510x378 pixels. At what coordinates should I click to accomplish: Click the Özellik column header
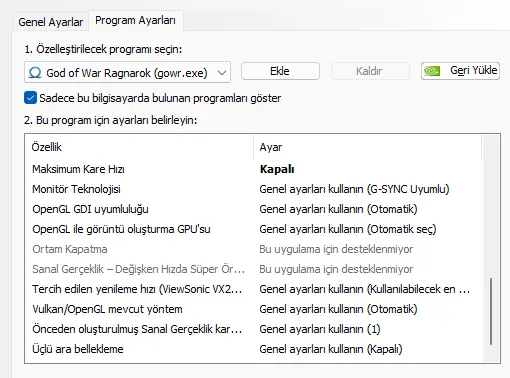(x=139, y=147)
